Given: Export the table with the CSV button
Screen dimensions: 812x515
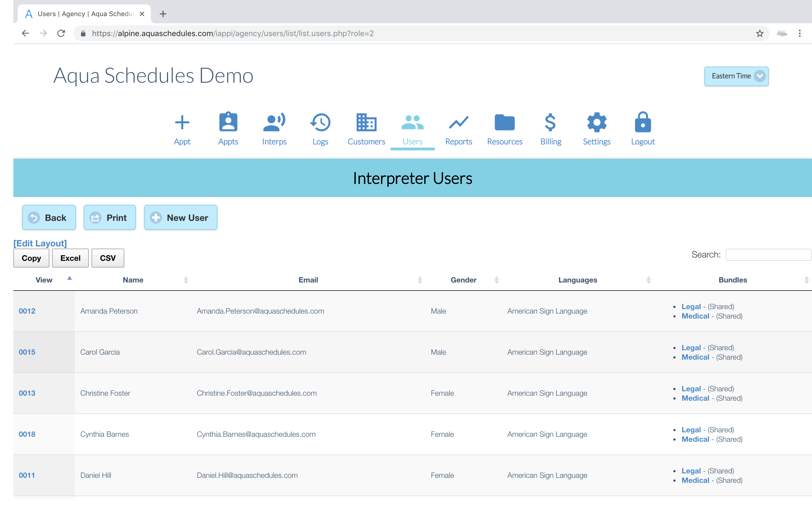Looking at the screenshot, I should tap(108, 258).
